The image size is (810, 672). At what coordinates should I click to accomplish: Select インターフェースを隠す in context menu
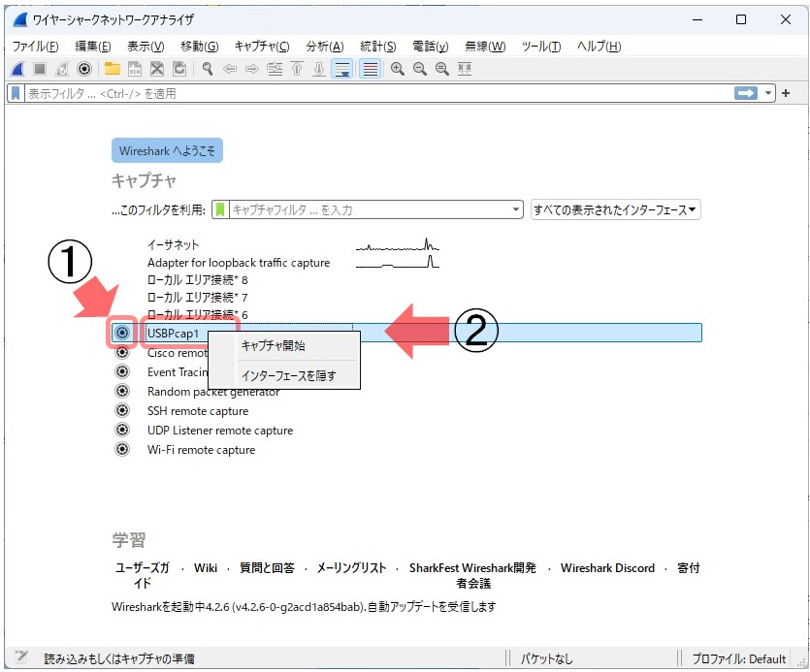pyautogui.click(x=288, y=375)
